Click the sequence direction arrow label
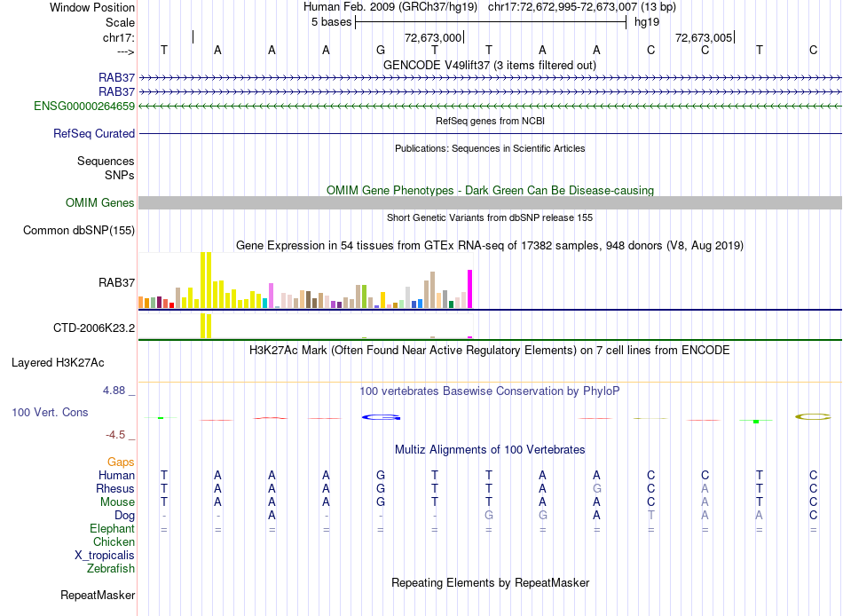 [x=126, y=51]
